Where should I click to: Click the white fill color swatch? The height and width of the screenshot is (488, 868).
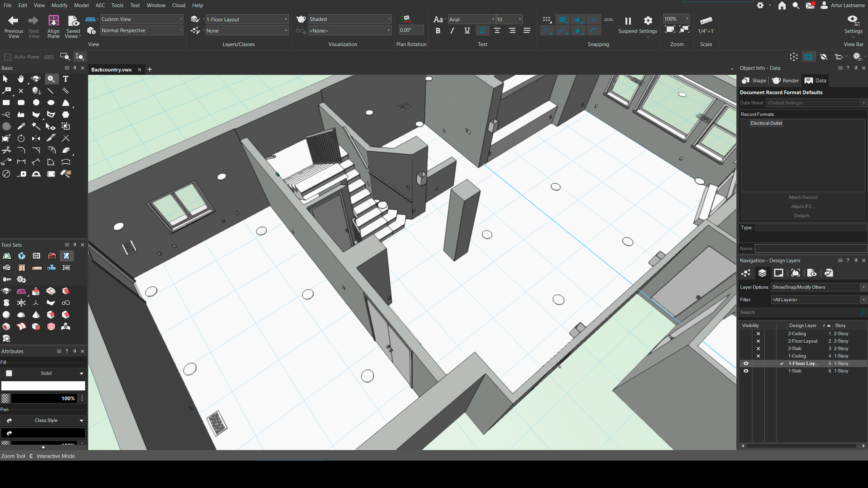[x=43, y=386]
